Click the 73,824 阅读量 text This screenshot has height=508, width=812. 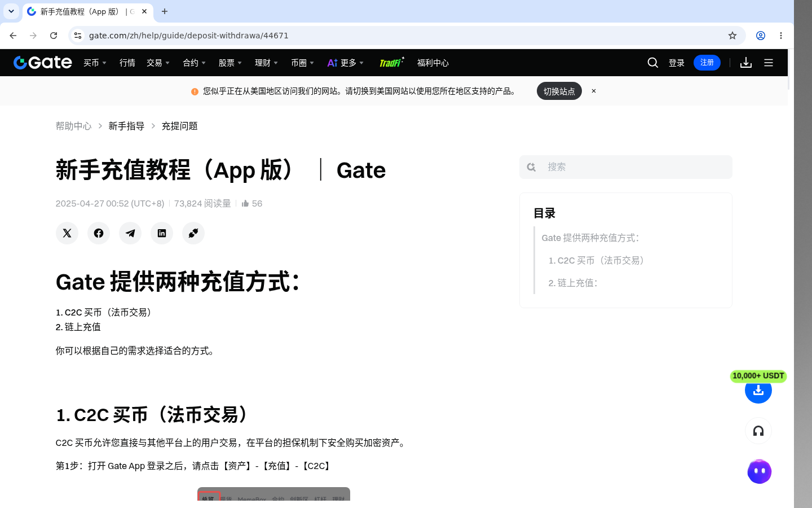tap(202, 204)
